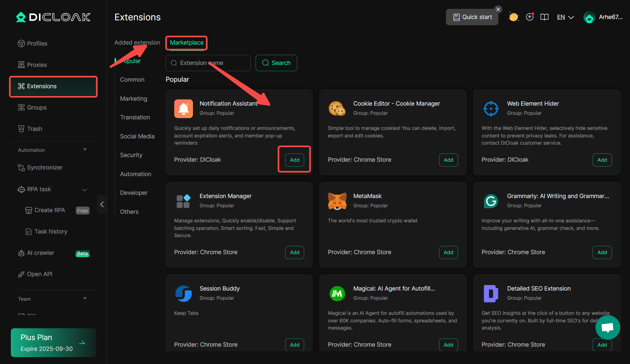Image resolution: width=630 pixels, height=364 pixels.
Task: Add Session Buddy extension
Action: 294,345
